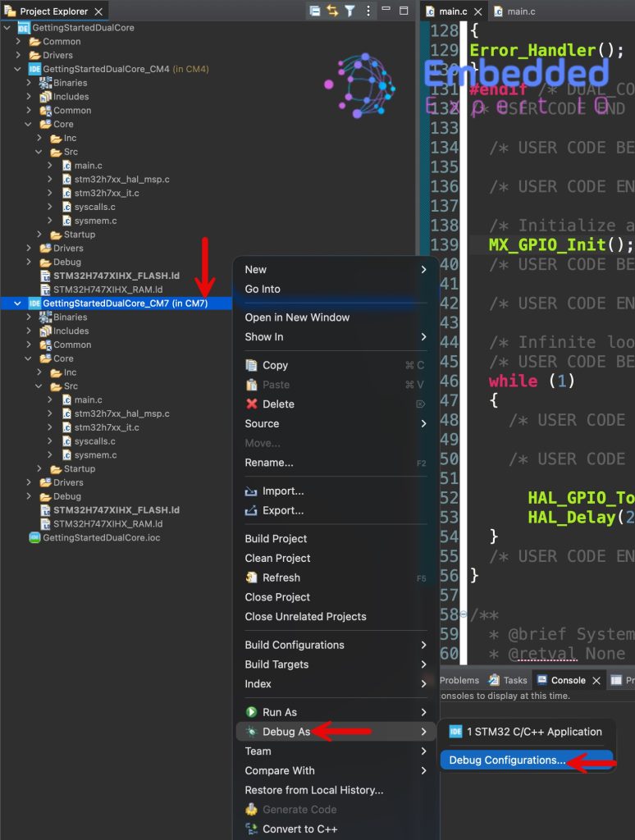Click Build Project in the context menu
Viewport: 635px width, 840px height.
click(276, 539)
